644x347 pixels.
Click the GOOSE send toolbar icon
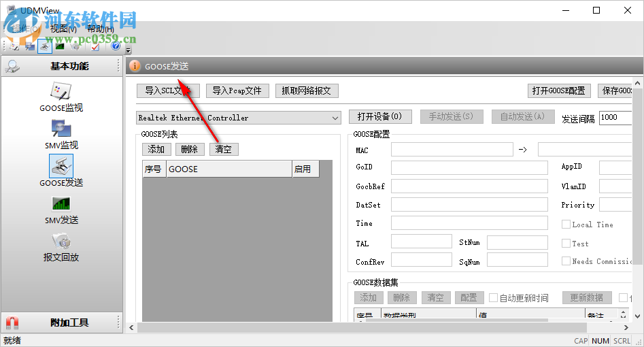(45, 46)
